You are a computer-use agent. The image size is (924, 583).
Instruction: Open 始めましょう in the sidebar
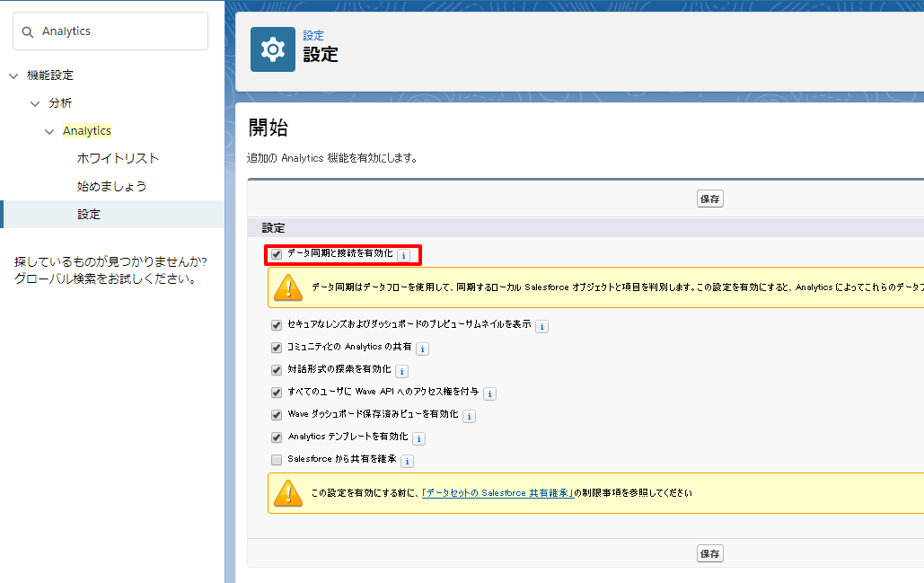click(112, 186)
